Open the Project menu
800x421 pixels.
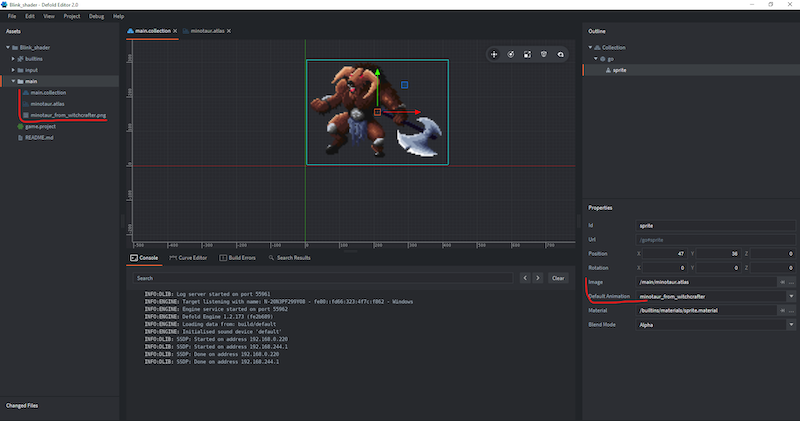click(x=71, y=17)
